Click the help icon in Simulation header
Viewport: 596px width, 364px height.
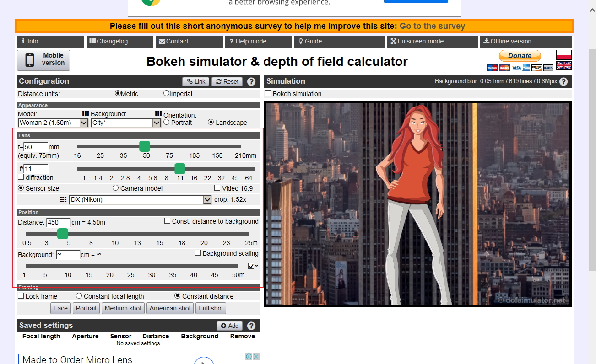click(x=563, y=82)
